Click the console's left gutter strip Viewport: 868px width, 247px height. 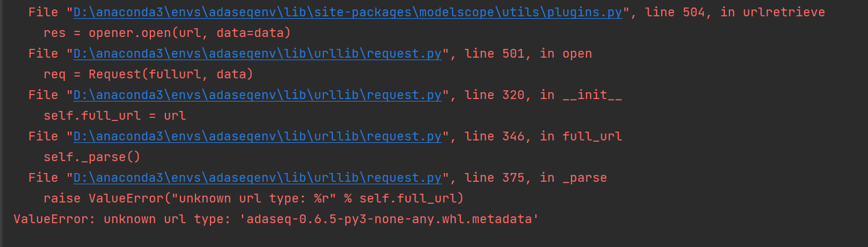tap(2, 124)
